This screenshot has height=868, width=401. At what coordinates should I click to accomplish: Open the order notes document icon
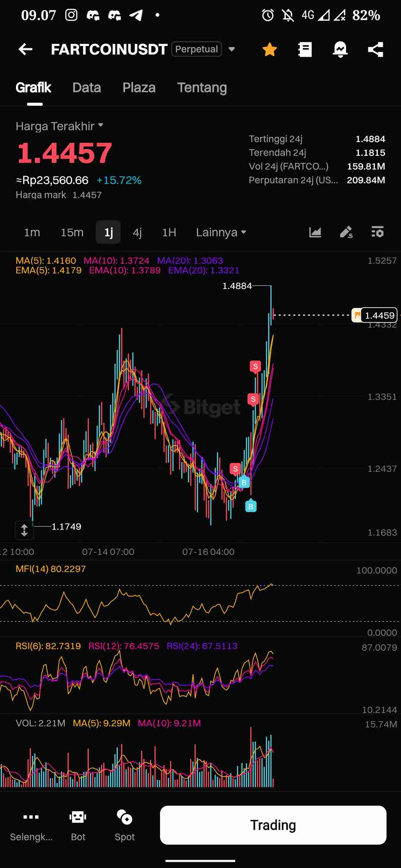[305, 49]
